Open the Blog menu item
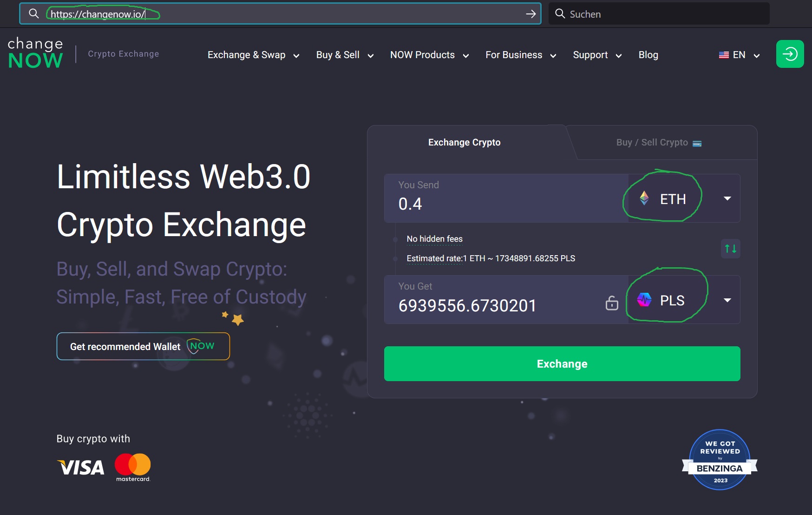The height and width of the screenshot is (515, 812). point(648,55)
